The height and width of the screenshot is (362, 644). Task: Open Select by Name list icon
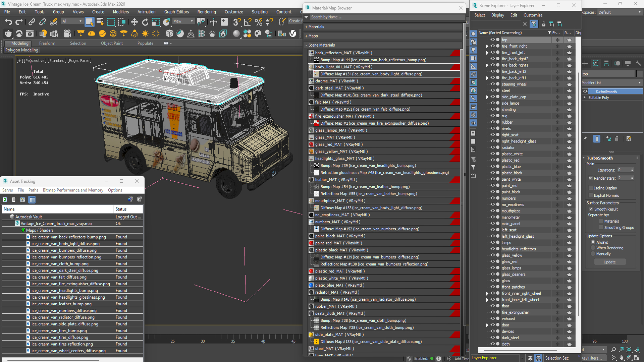point(100,22)
